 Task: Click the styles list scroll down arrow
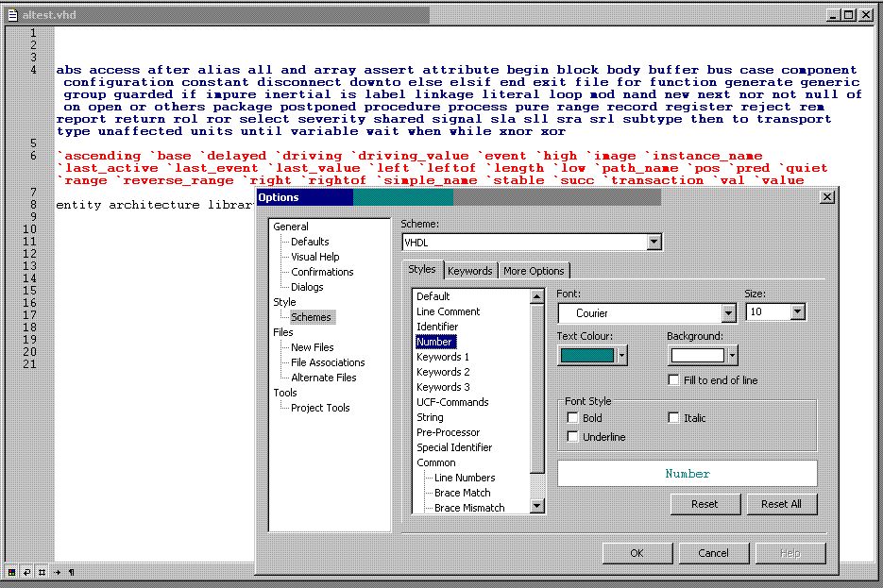pos(537,506)
